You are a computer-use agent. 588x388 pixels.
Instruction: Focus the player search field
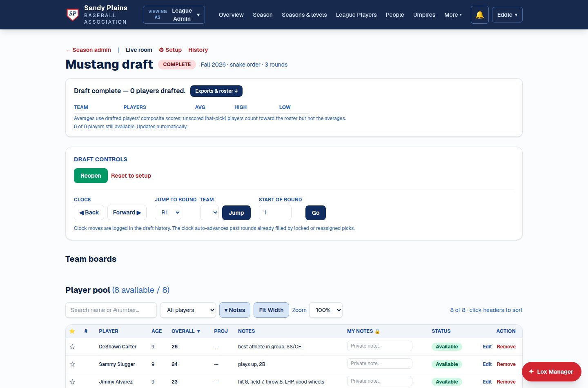coord(111,310)
